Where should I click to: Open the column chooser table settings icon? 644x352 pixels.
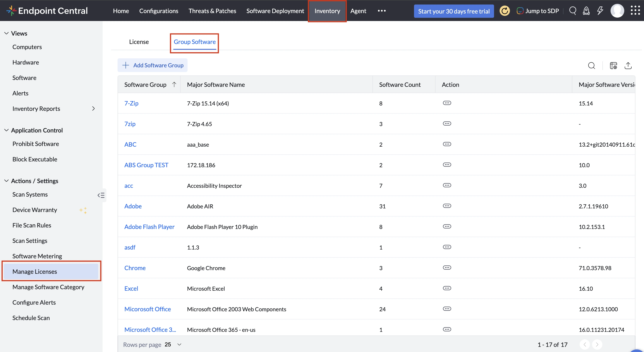pos(614,65)
